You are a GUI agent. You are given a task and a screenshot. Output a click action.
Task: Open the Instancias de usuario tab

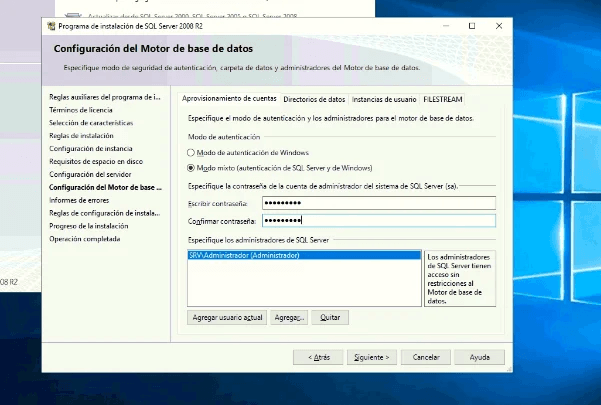click(x=384, y=100)
